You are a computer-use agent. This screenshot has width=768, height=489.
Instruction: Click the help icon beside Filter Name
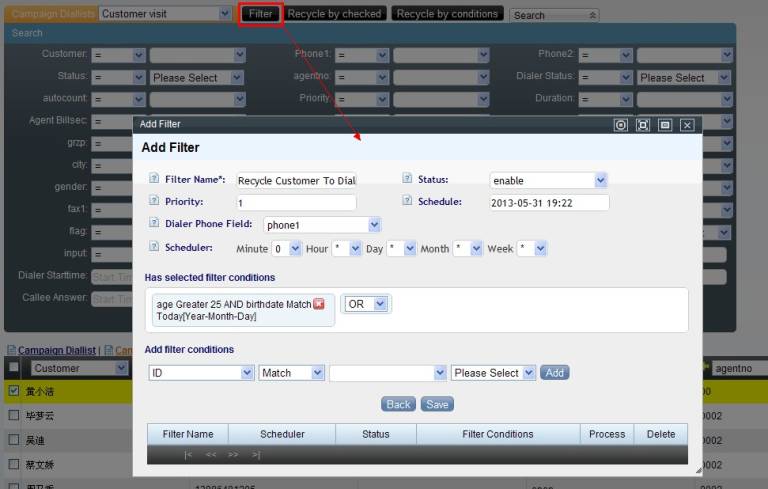(154, 179)
